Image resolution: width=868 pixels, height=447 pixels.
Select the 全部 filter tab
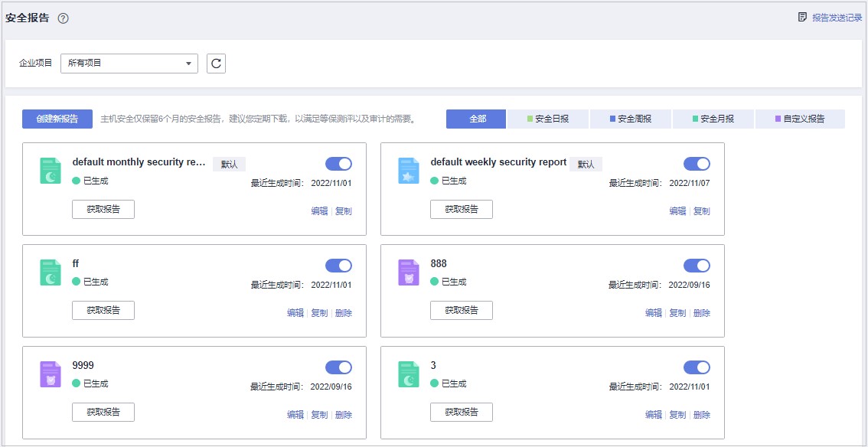click(x=475, y=119)
